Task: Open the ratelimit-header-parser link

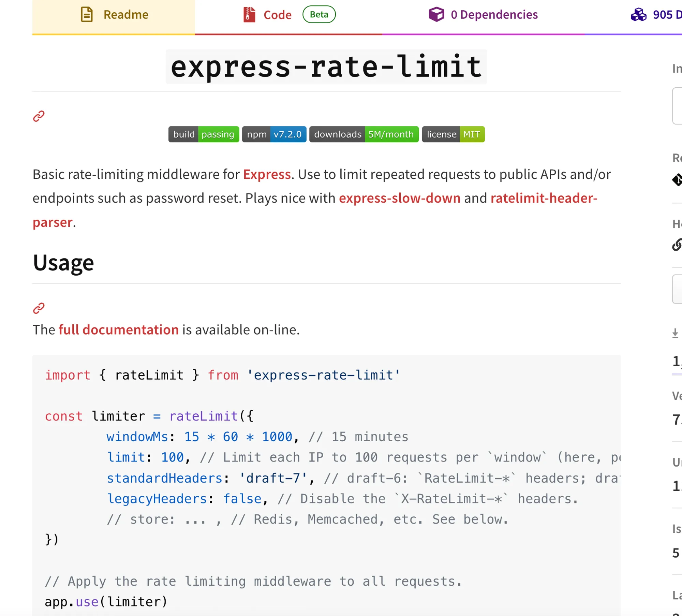Action: tap(544, 198)
